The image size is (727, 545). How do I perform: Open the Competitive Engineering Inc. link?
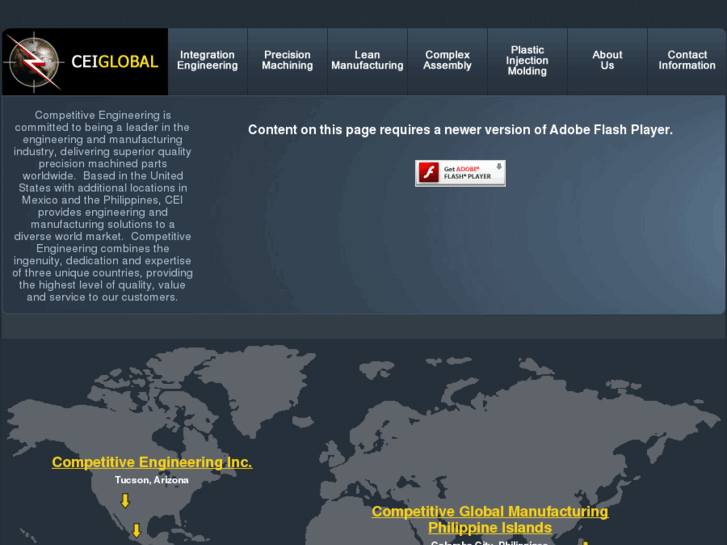coord(152,462)
